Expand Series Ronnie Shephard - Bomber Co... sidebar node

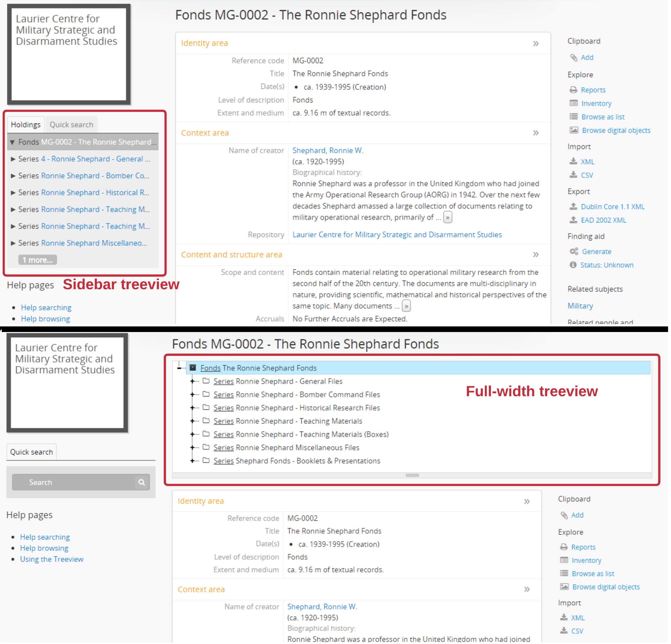13,176
